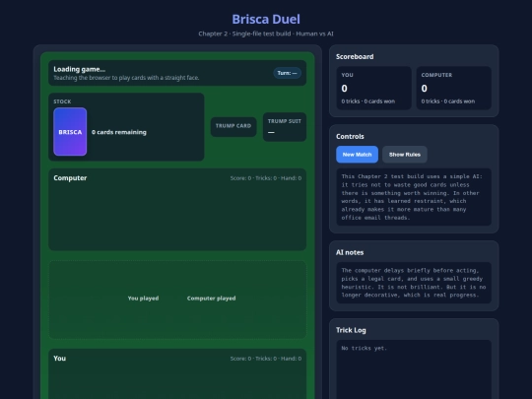The height and width of the screenshot is (399, 532).
Task: Select the Turn indicator pill
Action: click(x=287, y=73)
